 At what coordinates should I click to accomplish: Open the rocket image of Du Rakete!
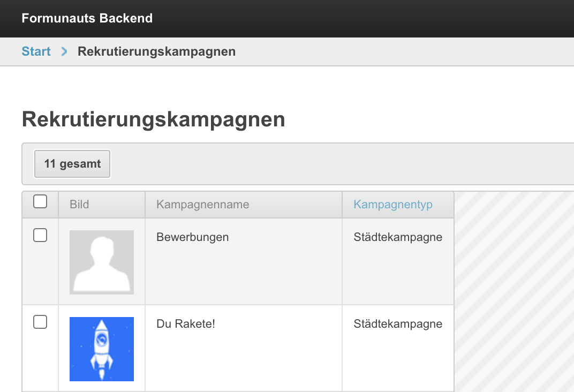[102, 349]
